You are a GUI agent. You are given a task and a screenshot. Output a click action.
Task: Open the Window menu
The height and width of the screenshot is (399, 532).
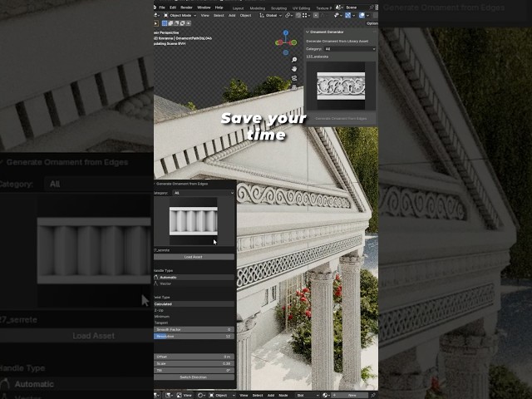[x=204, y=7]
